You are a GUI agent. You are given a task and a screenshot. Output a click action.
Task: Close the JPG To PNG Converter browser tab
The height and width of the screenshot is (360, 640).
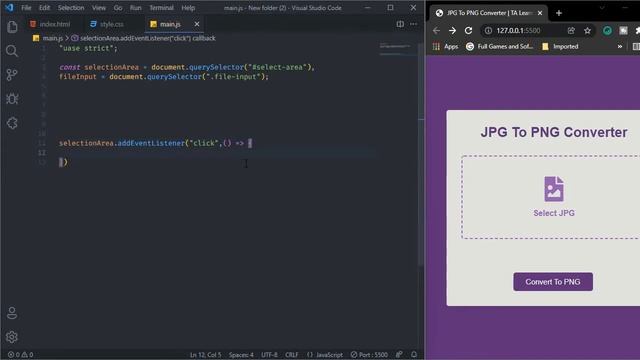point(540,13)
